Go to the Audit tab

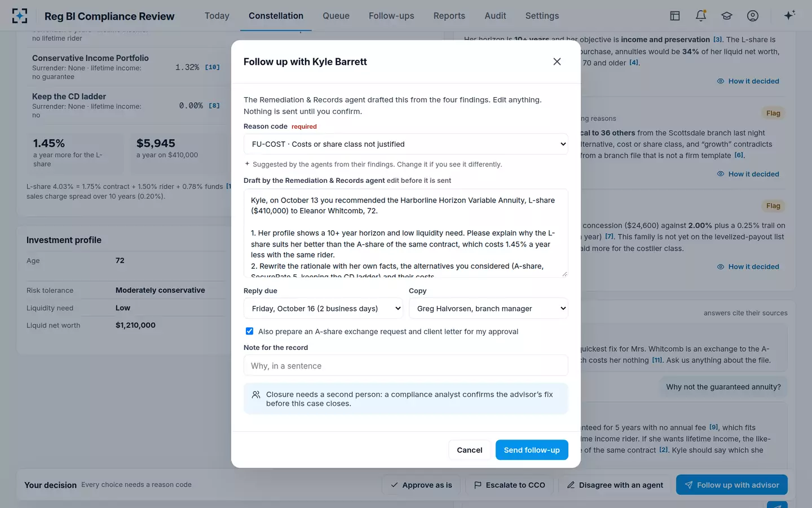(x=495, y=16)
